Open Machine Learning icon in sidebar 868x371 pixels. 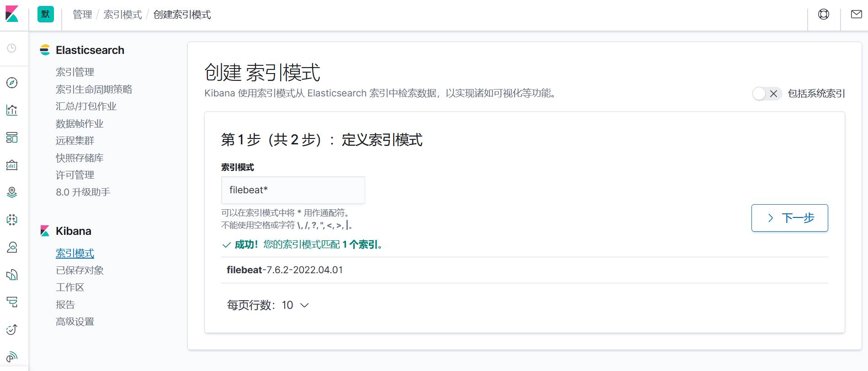click(x=12, y=220)
